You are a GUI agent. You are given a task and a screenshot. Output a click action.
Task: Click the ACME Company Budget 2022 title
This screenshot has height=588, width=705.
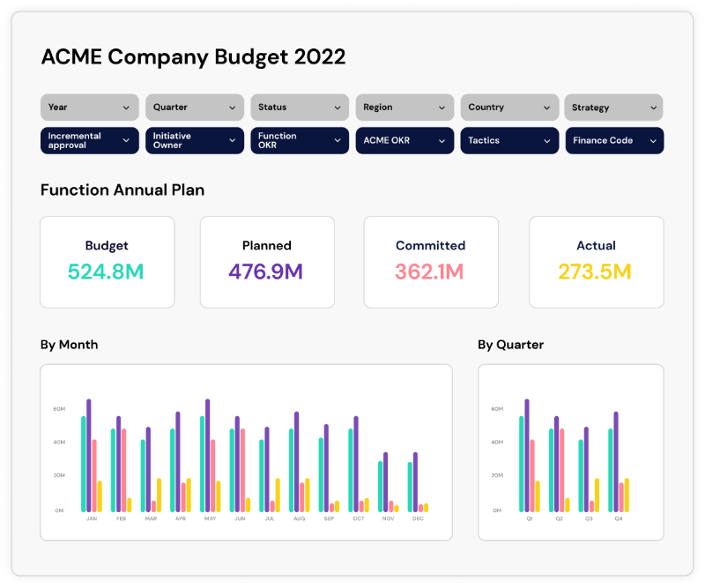[x=193, y=57]
